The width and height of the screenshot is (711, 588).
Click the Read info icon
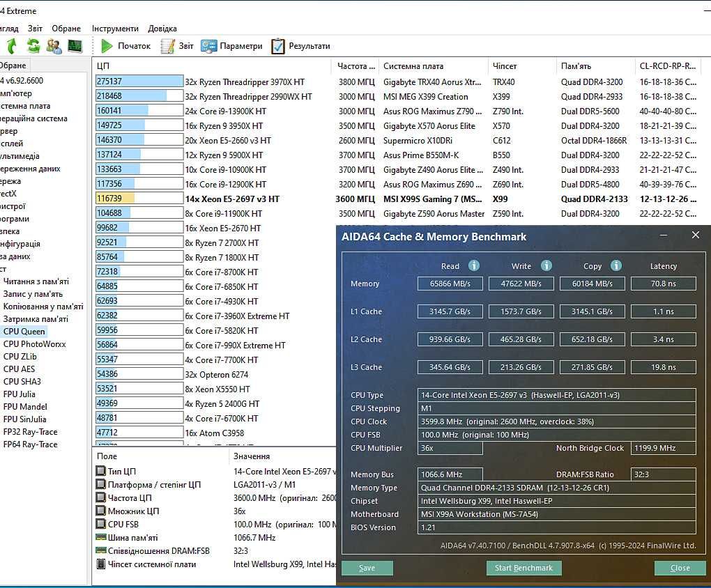tap(474, 265)
